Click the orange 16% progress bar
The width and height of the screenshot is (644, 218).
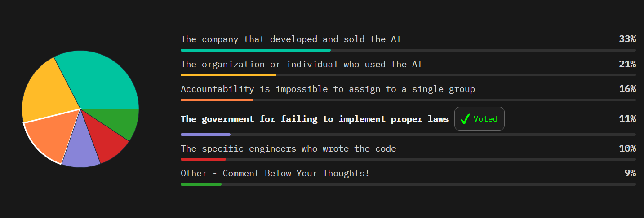coord(217,100)
